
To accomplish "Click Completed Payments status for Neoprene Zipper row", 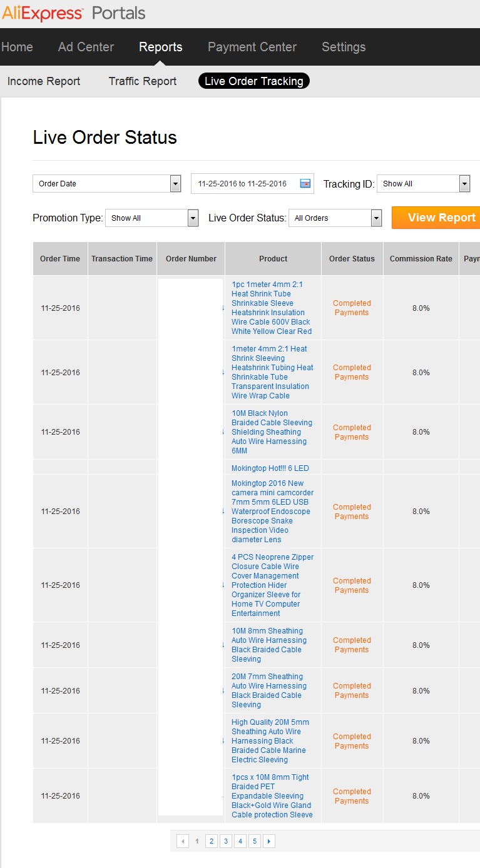I will [352, 585].
